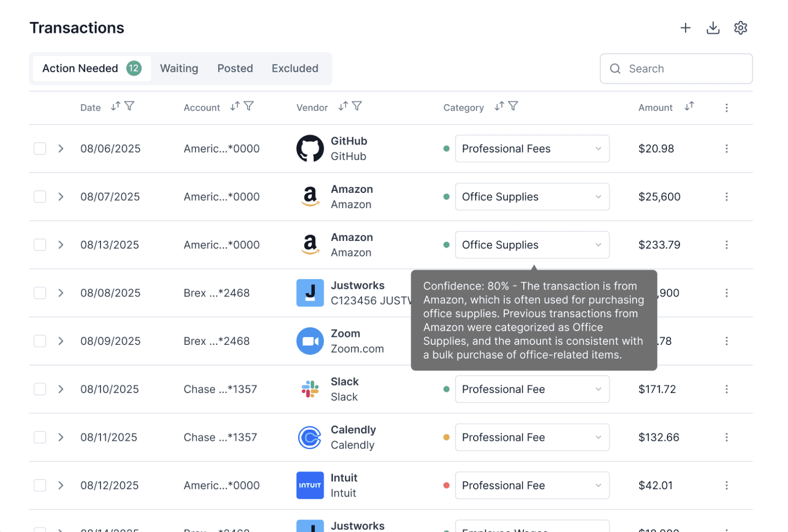Click the Slack vendor logo
The height and width of the screenshot is (532, 788).
(x=310, y=389)
